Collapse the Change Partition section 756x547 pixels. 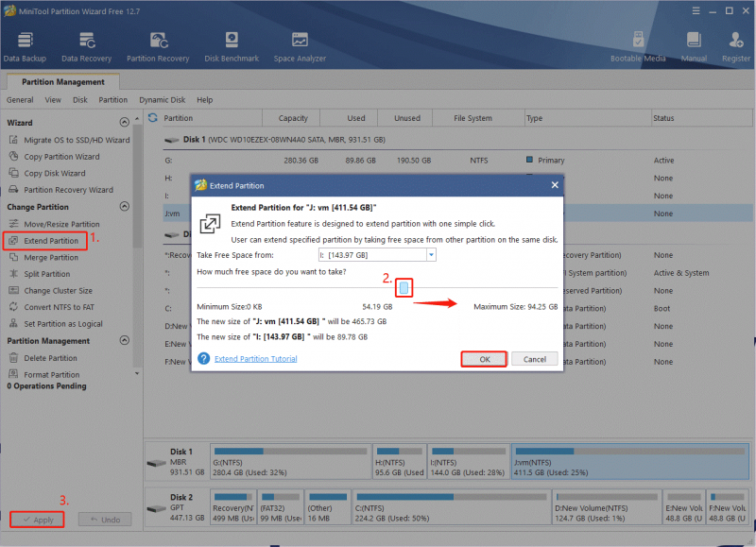pos(125,206)
